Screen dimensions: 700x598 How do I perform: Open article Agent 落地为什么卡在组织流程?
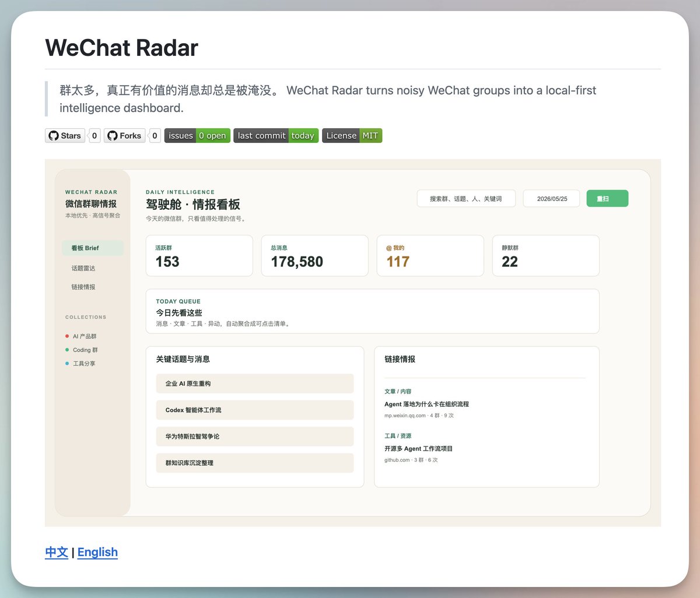click(x=426, y=404)
